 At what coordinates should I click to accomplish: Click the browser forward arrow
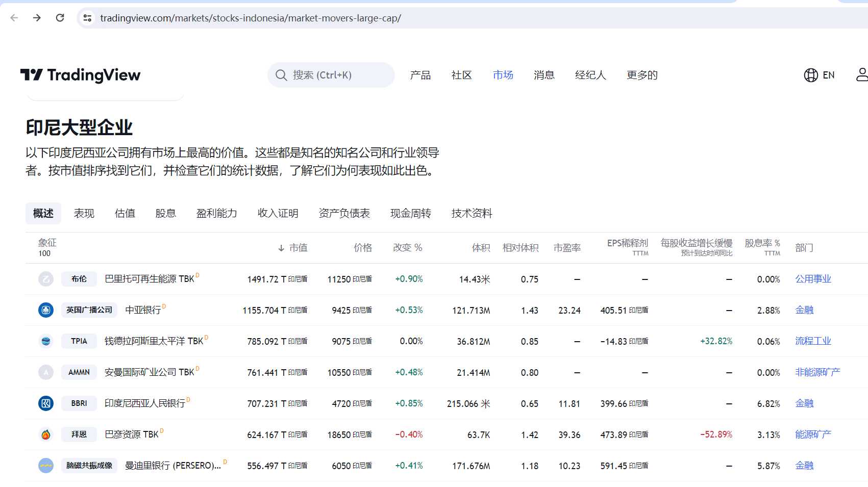37,18
